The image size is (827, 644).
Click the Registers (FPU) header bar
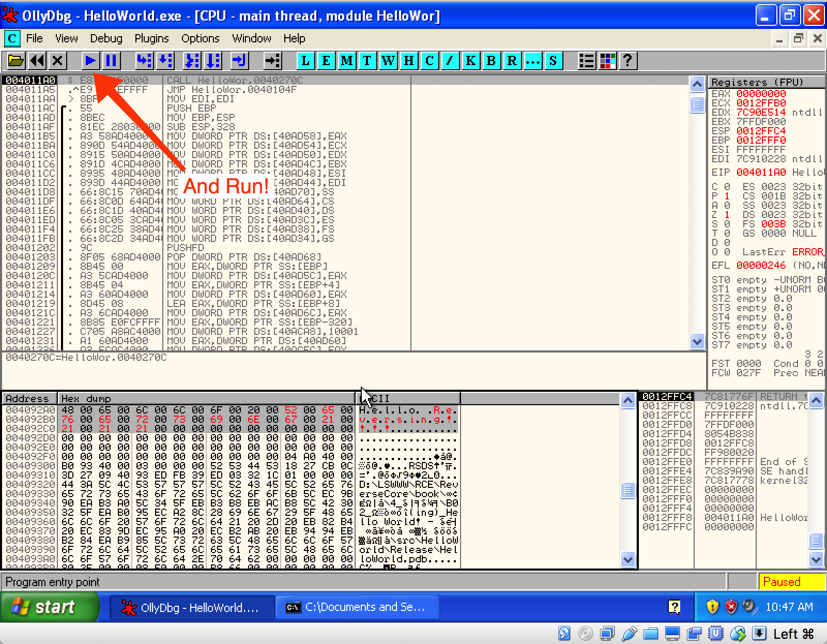pos(767,82)
